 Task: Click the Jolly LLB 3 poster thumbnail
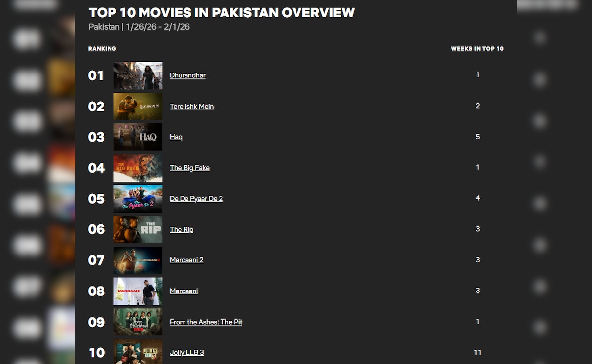[x=138, y=352]
